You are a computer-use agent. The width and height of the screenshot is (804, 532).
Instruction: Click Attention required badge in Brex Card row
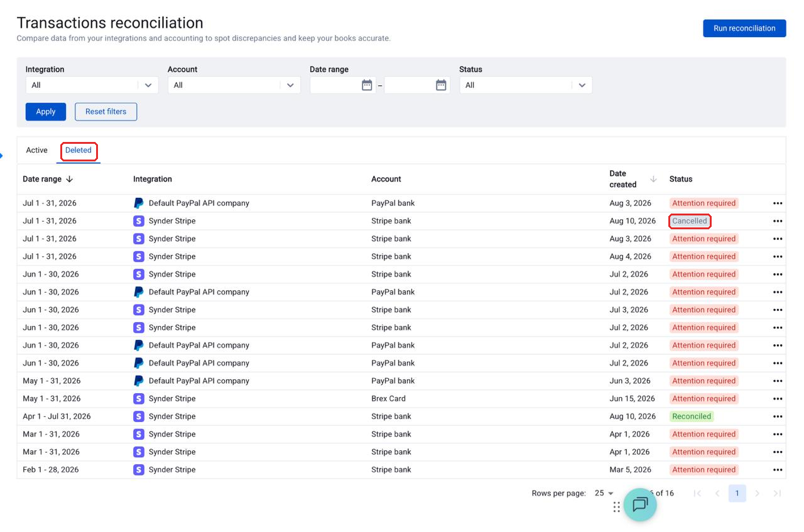703,399
